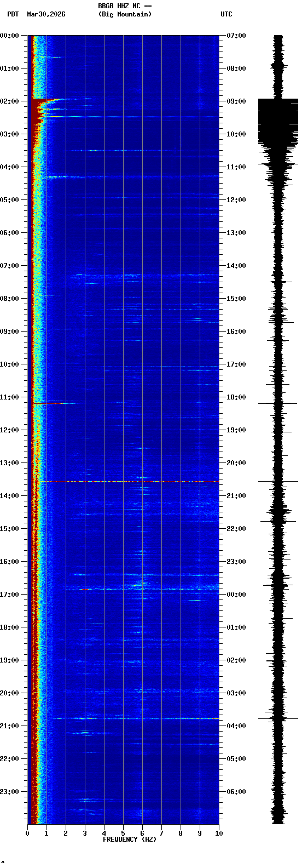Click the PDT time label '14:00'
The width and height of the screenshot is (302, 868).
[x=9, y=496]
